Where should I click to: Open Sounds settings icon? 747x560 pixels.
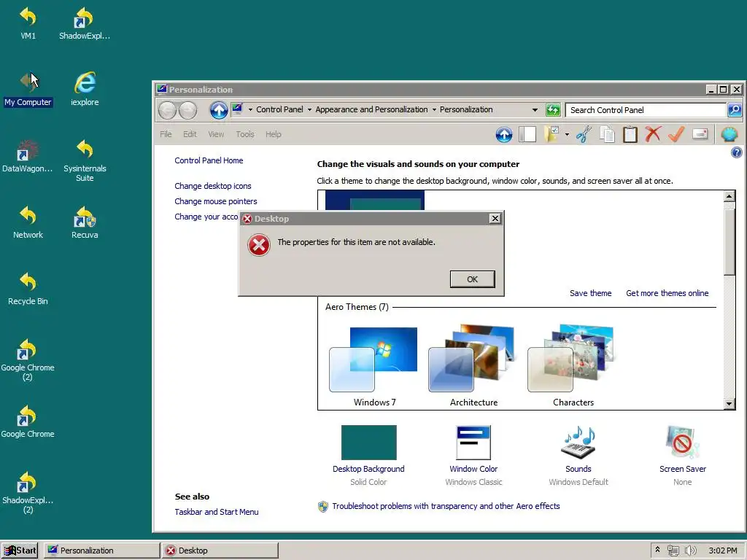578,443
